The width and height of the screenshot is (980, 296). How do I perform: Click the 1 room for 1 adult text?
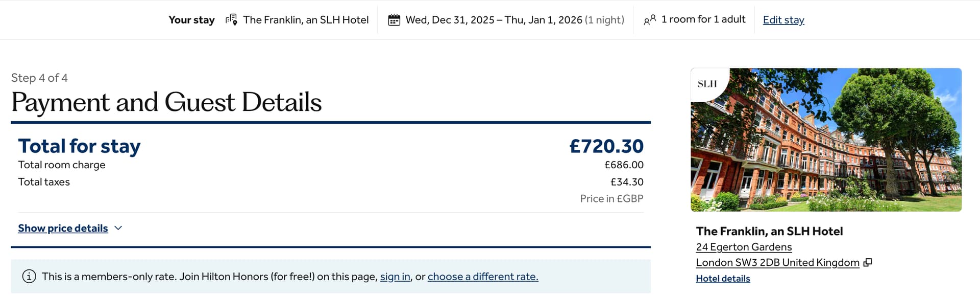click(703, 19)
